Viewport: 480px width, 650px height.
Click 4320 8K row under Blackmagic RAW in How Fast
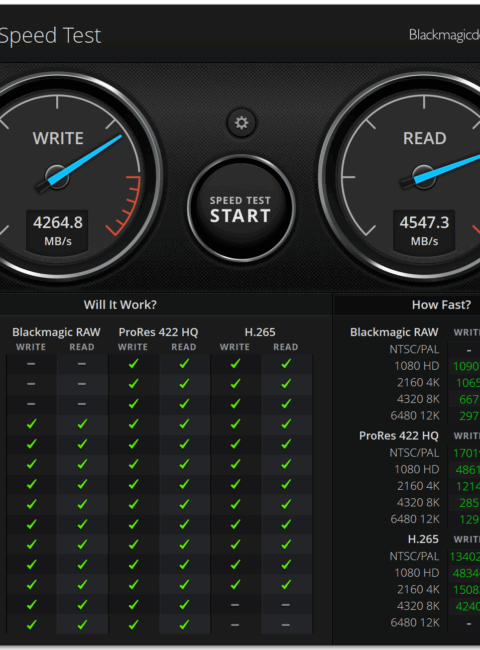point(418,399)
